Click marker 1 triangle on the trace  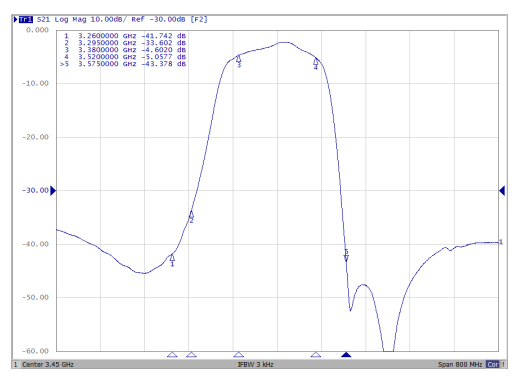pos(172,258)
